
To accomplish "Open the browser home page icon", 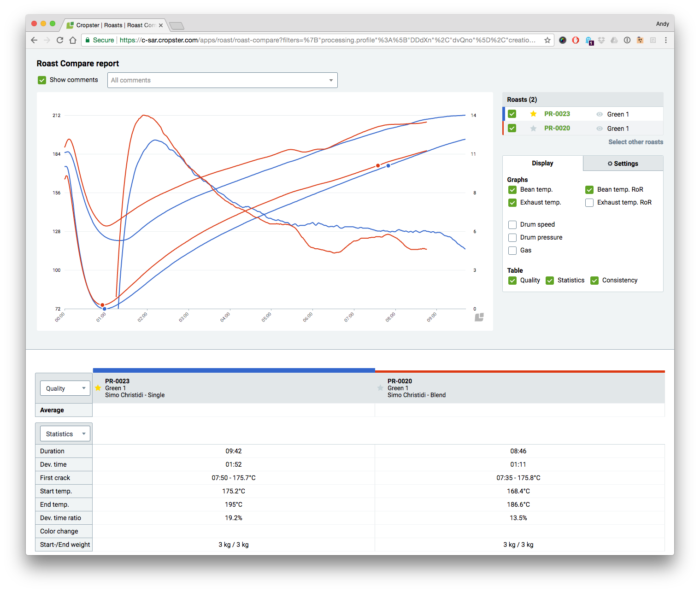I will tap(73, 40).
